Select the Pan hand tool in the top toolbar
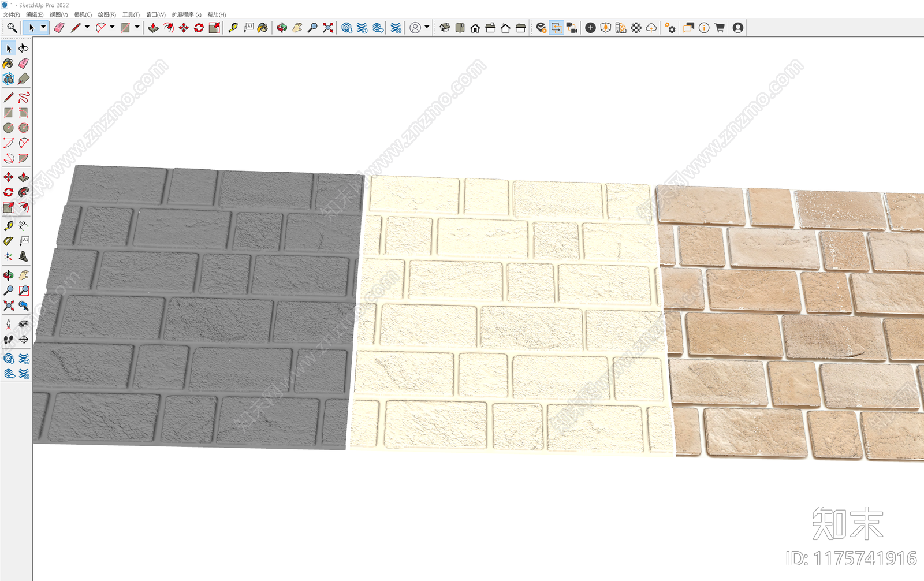924x581 pixels. (297, 28)
